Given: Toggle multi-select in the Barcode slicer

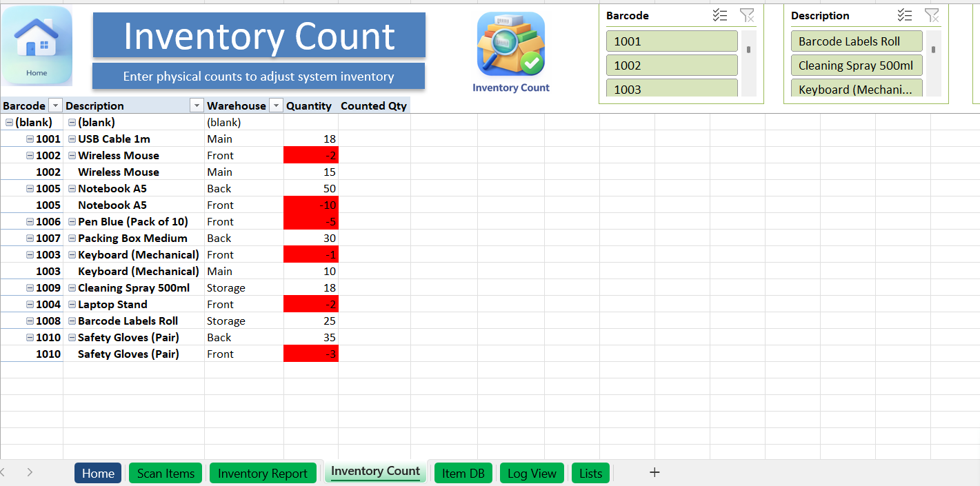Looking at the screenshot, I should point(720,15).
